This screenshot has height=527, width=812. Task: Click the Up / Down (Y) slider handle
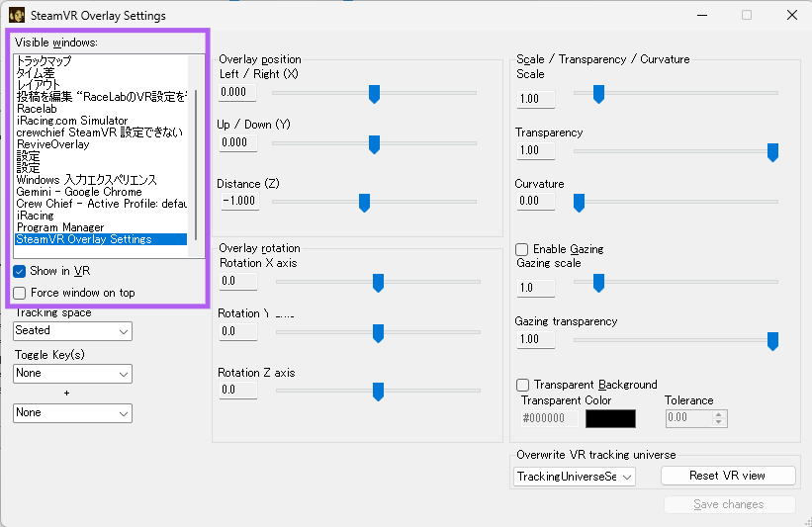[x=374, y=144]
